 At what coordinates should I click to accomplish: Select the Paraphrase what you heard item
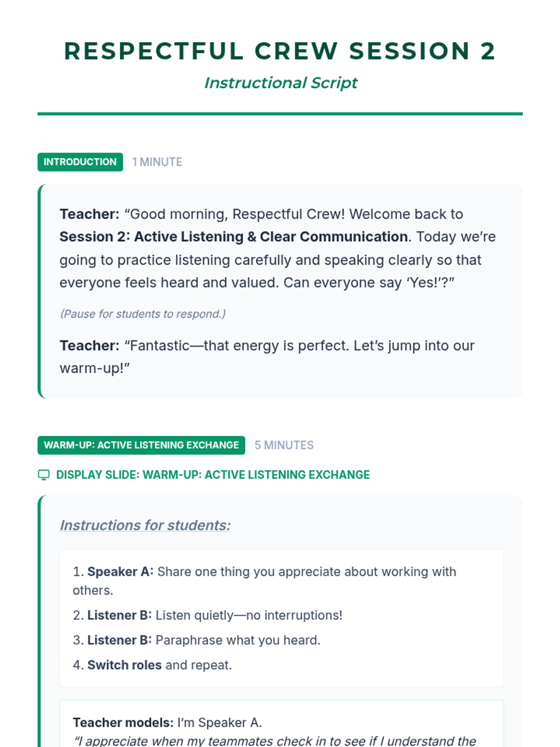pyautogui.click(x=196, y=640)
